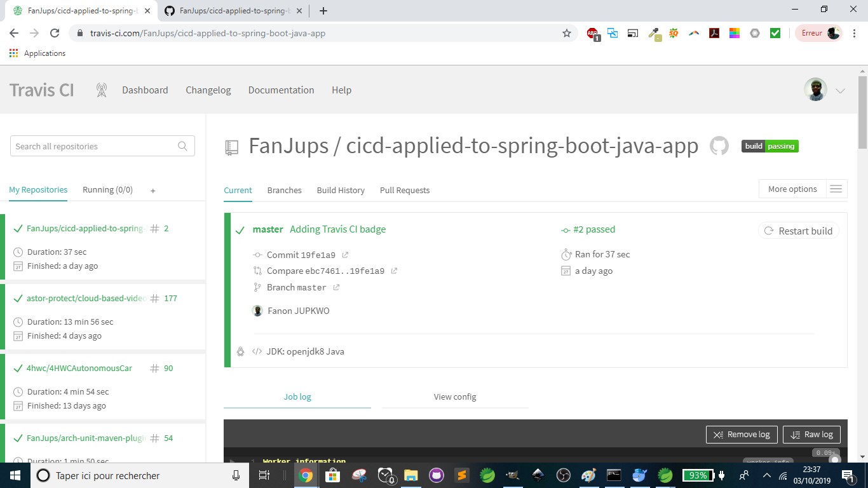Toggle the log follow circle in job log

[x=835, y=460]
